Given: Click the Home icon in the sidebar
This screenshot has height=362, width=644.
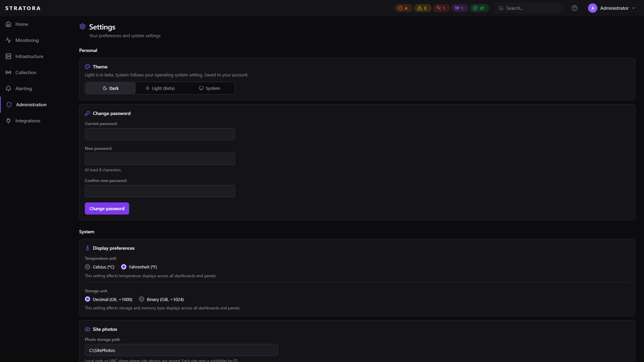Looking at the screenshot, I should click(8, 24).
